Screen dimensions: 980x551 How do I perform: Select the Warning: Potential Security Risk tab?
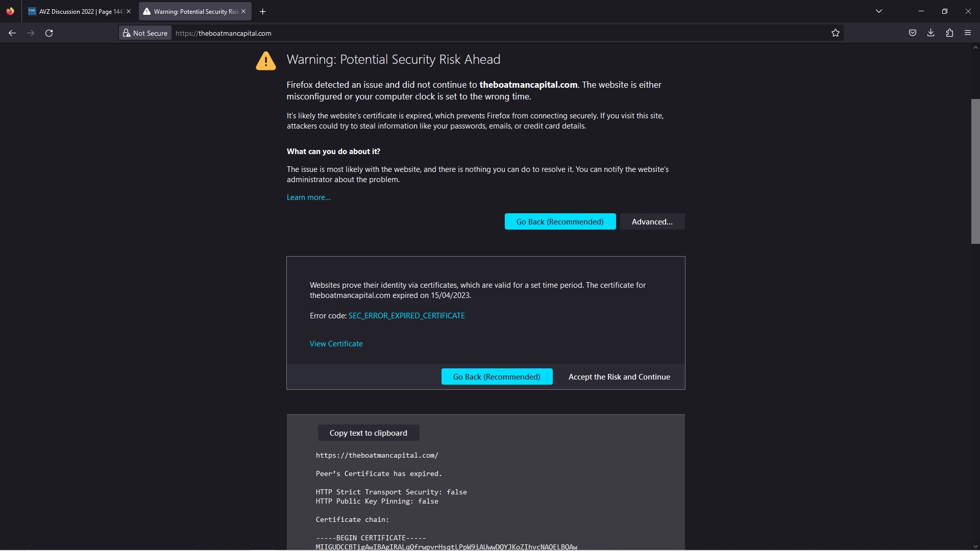tap(195, 11)
